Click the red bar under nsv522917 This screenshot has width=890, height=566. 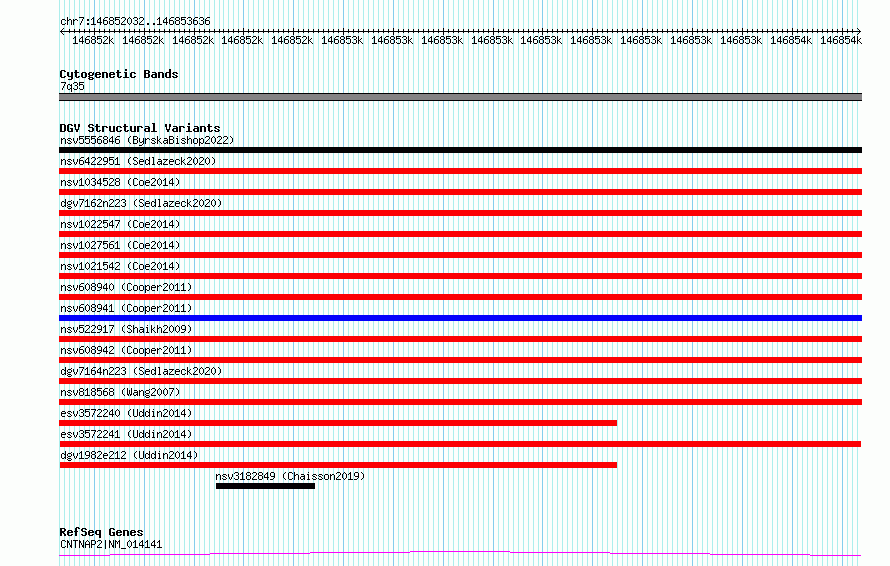pos(460,339)
